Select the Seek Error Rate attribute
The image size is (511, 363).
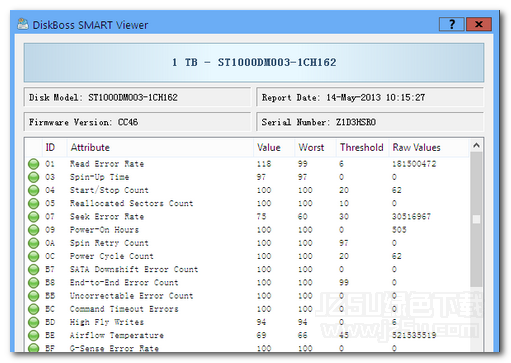(107, 217)
